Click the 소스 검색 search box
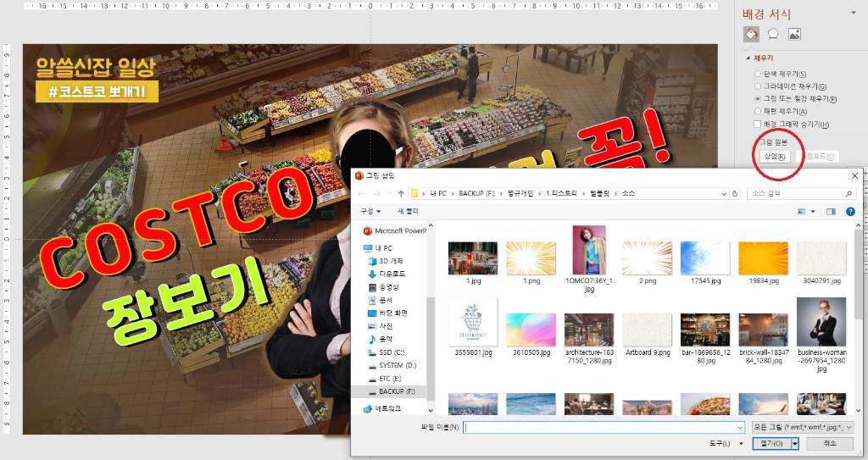The height and width of the screenshot is (460, 868). 801,194
